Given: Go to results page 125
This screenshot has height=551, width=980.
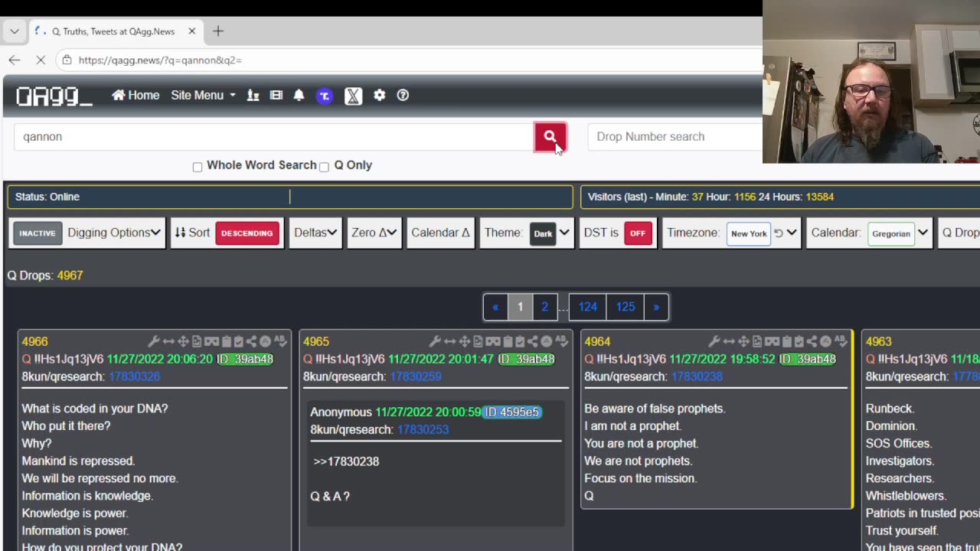Looking at the screenshot, I should 626,307.
